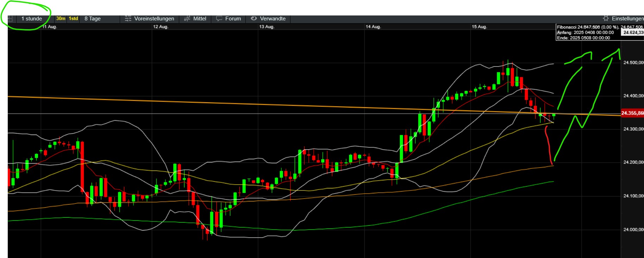Screen dimensions: 644x258
Task: Click the '11 Aug.' date label
Action: (50, 27)
